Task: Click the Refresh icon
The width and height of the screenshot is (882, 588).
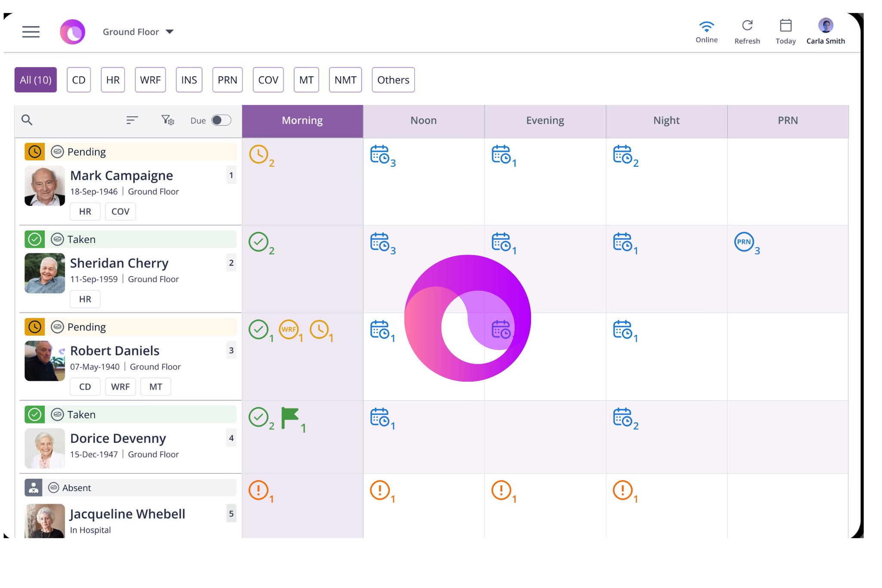Action: [747, 26]
